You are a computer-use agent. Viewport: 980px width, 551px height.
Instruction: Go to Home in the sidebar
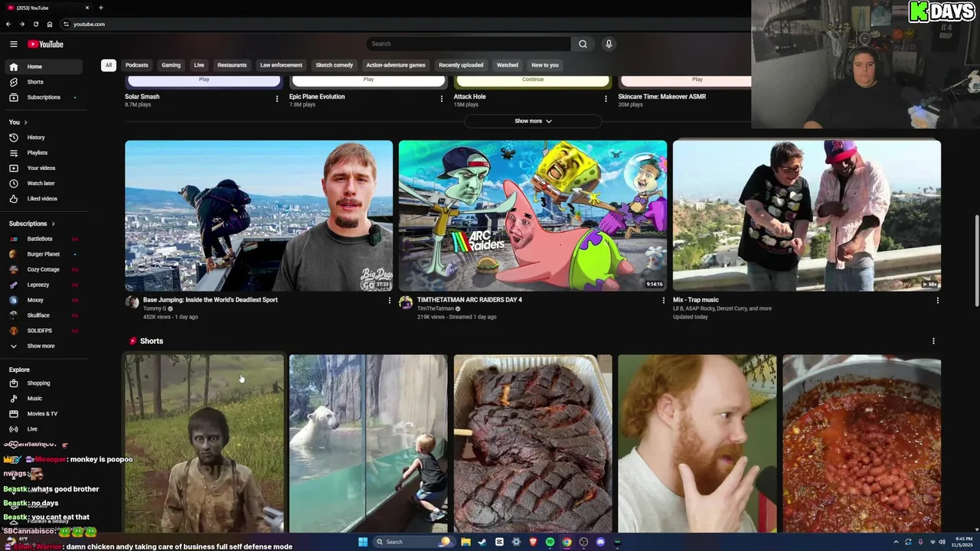tap(43, 67)
